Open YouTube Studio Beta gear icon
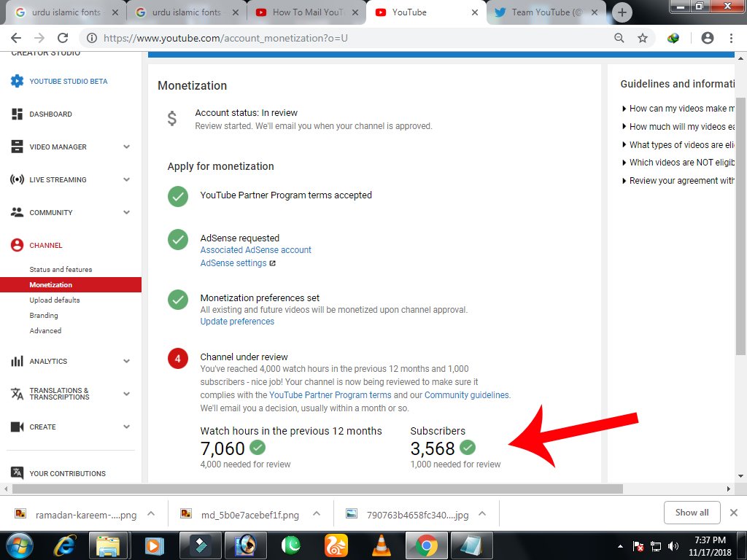747x560 pixels. click(x=18, y=81)
